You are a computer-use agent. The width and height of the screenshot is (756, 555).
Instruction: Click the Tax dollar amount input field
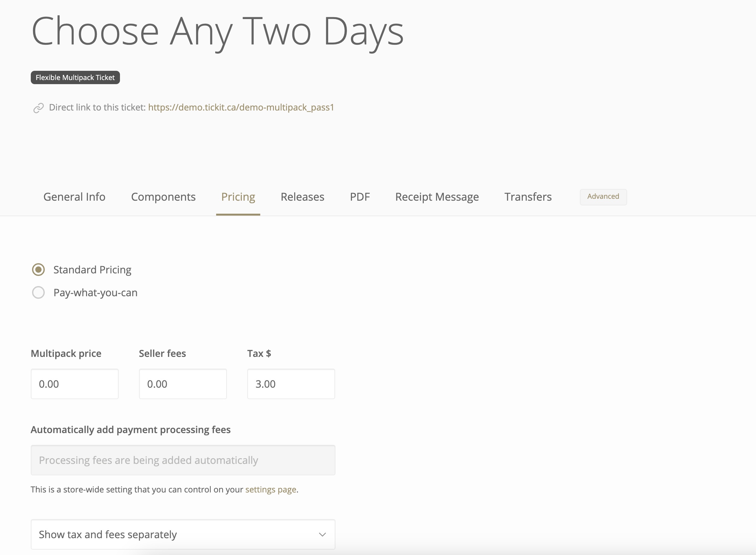coord(292,384)
